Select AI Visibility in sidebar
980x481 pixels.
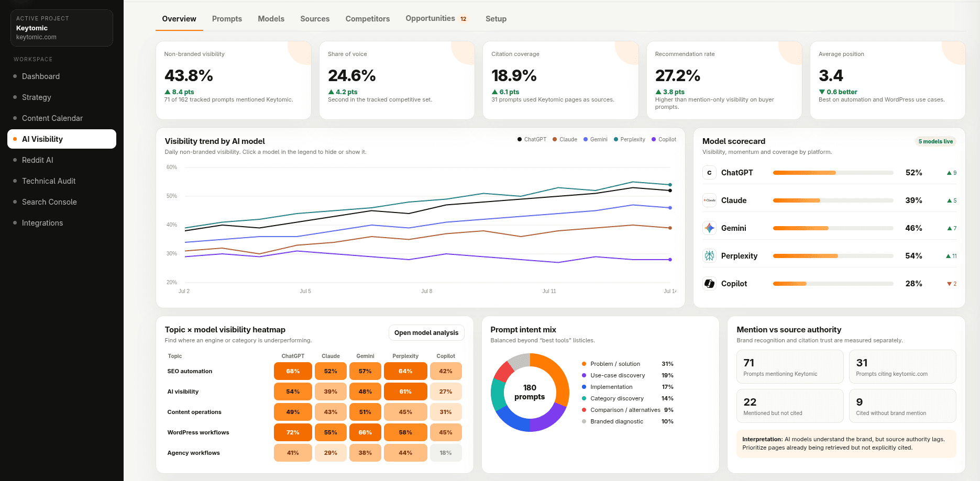coord(62,139)
